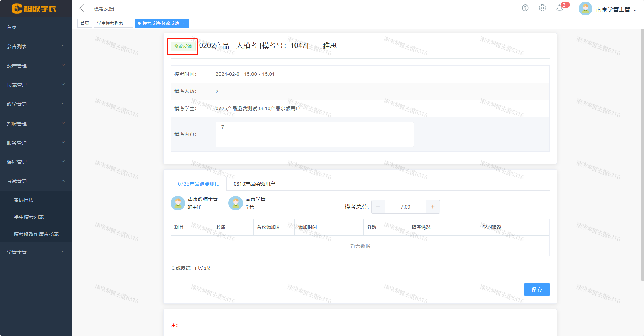Close the 模考反馈-修改反馈 tab
The image size is (644, 336).
pyautogui.click(x=183, y=23)
